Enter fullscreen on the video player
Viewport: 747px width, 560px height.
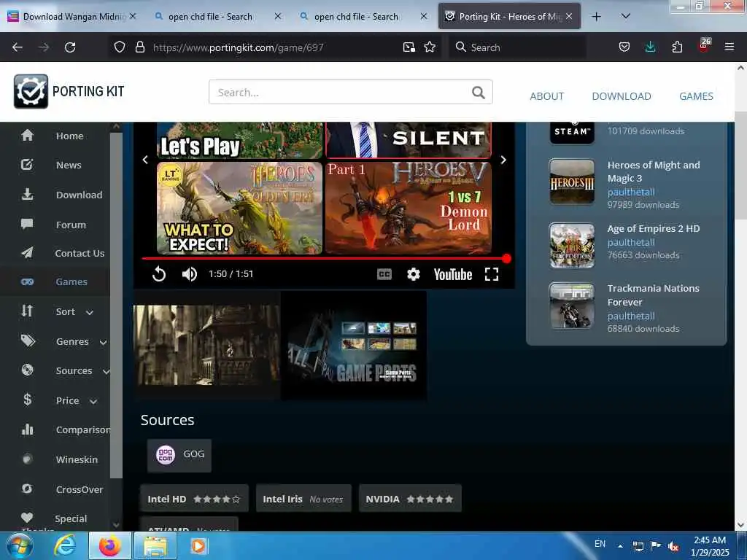[x=492, y=274]
